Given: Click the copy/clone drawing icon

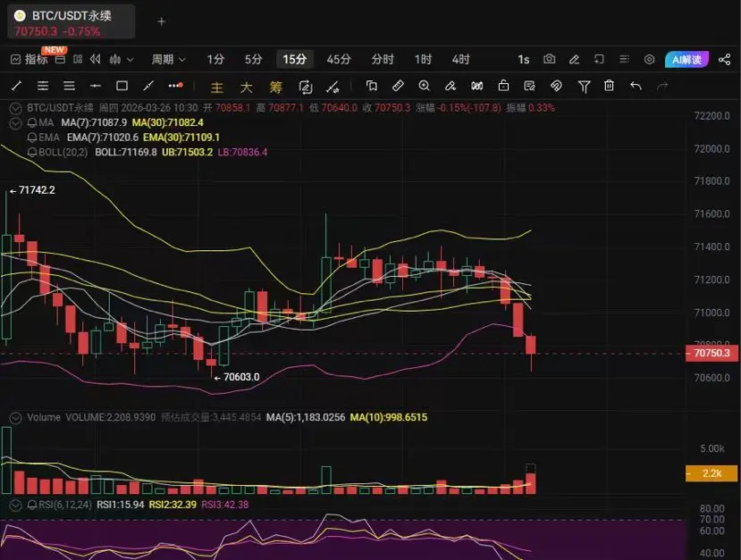Looking at the screenshot, I should 372,86.
